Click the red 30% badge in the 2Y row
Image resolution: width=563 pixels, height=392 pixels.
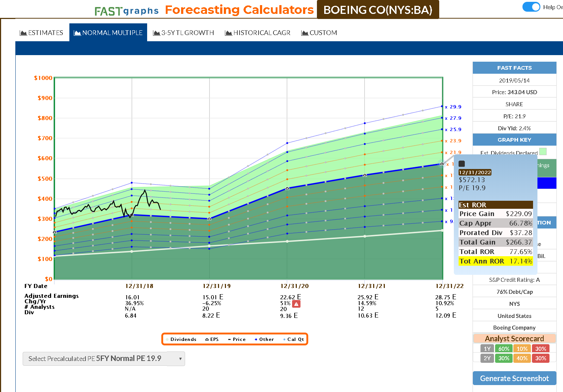(x=541, y=358)
